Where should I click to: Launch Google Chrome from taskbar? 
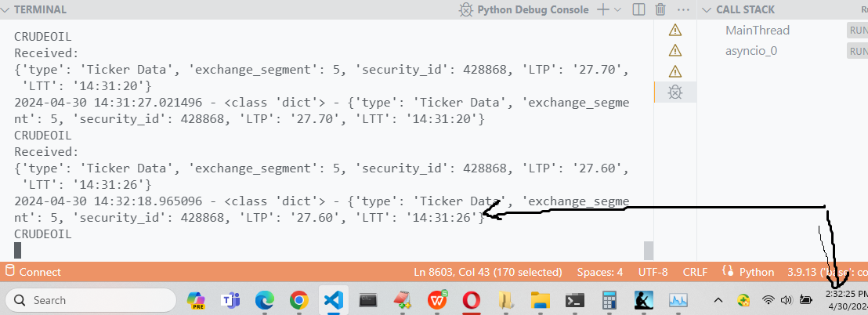click(298, 300)
